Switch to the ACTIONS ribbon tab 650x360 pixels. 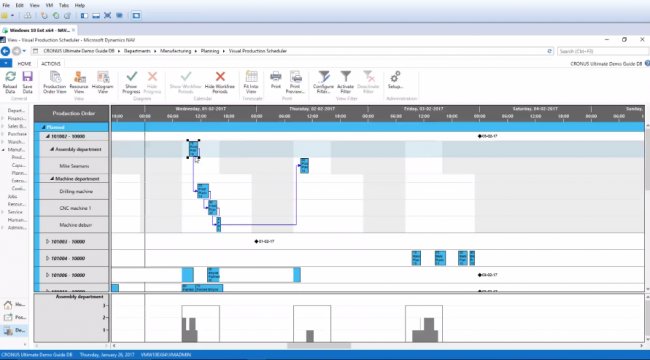[x=51, y=64]
